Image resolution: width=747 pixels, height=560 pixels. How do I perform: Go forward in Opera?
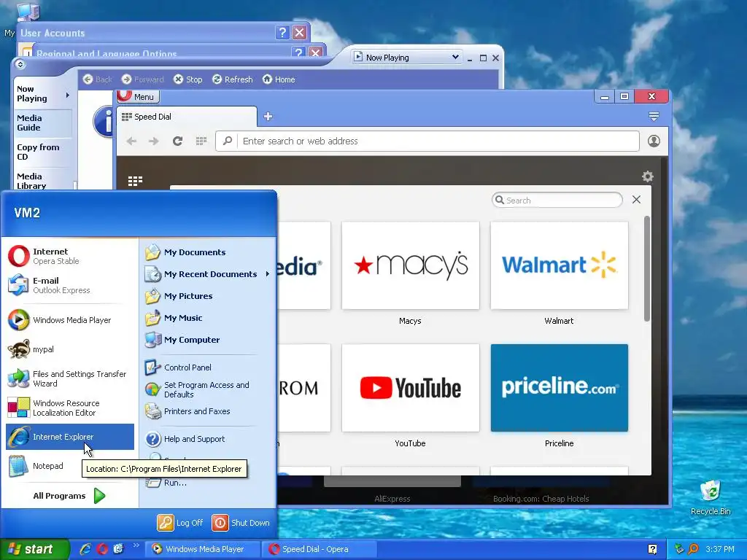pyautogui.click(x=153, y=141)
